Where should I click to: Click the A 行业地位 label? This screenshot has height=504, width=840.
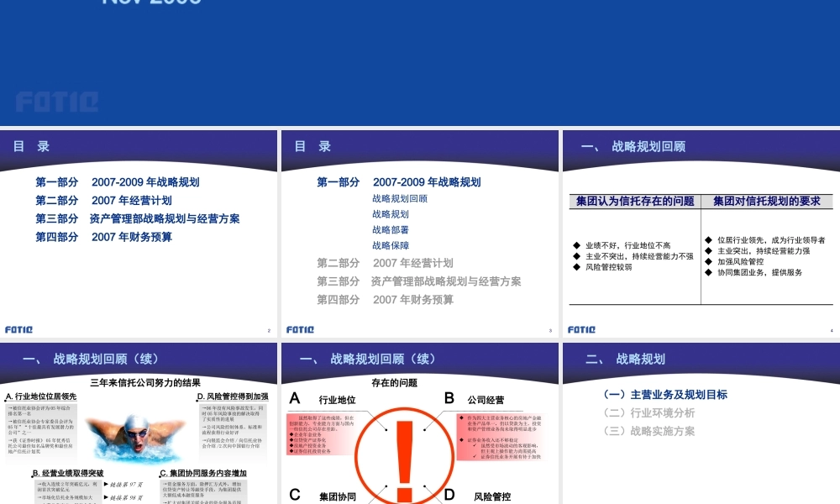coord(323,399)
